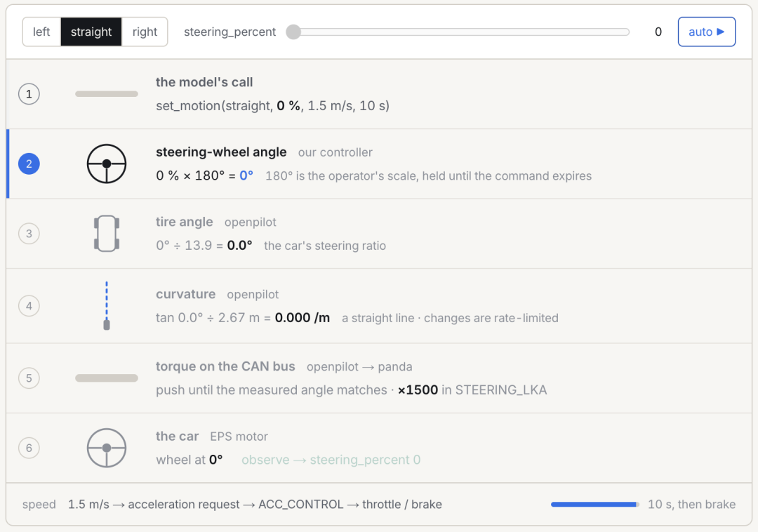
Task: Click the set_motion call text
Action: (x=272, y=106)
